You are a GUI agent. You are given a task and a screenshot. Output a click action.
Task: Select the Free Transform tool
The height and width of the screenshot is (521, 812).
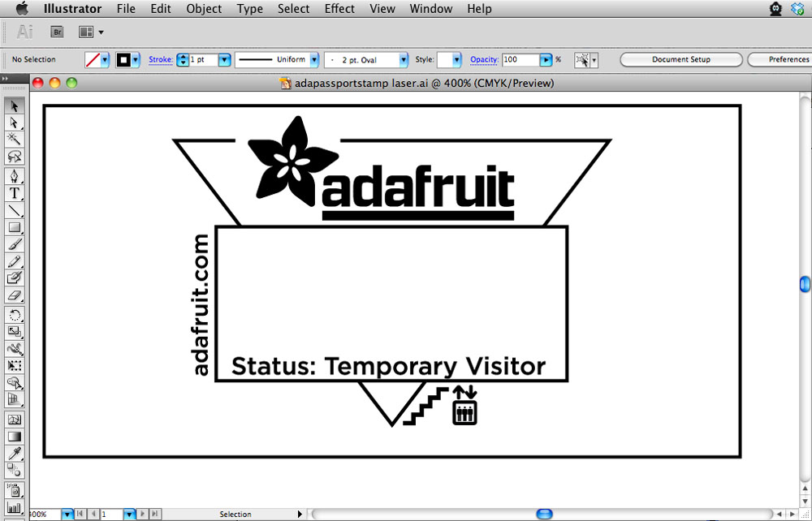[x=15, y=366]
